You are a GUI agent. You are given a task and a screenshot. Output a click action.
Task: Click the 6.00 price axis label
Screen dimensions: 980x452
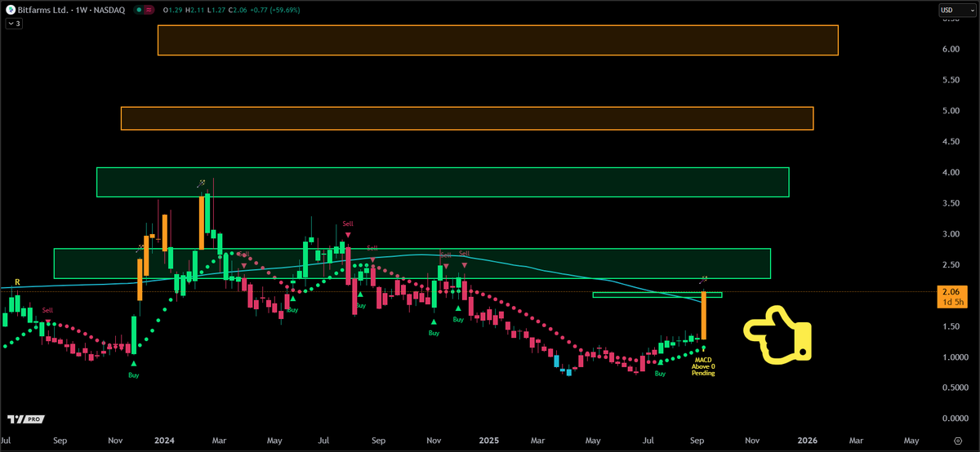point(950,49)
